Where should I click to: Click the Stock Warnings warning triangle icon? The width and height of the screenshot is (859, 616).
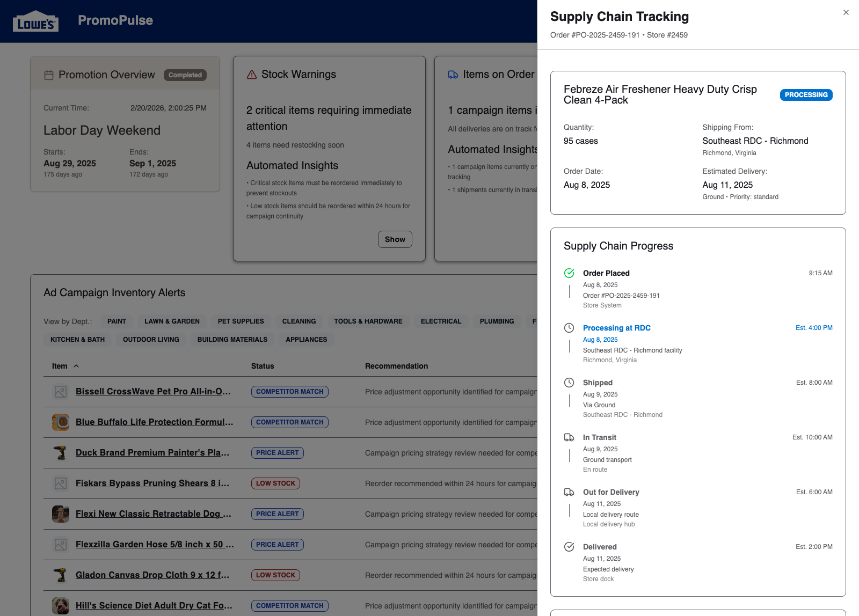coord(251,75)
